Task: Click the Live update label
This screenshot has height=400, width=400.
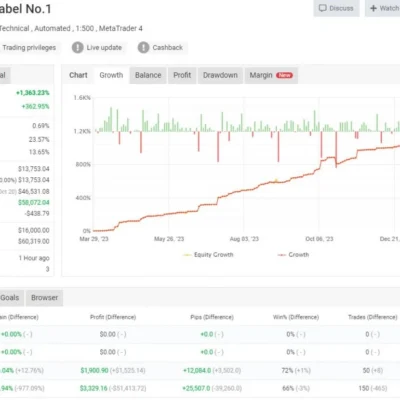Action: 104,48
